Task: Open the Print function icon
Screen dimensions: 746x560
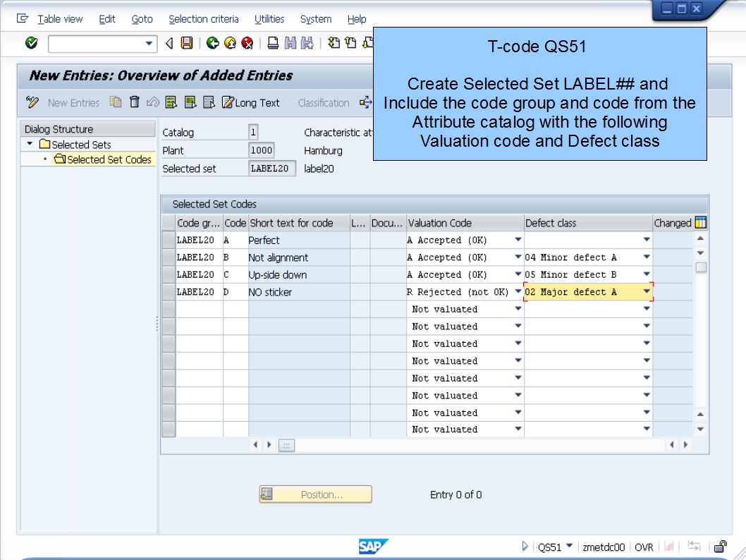Action: (x=272, y=43)
